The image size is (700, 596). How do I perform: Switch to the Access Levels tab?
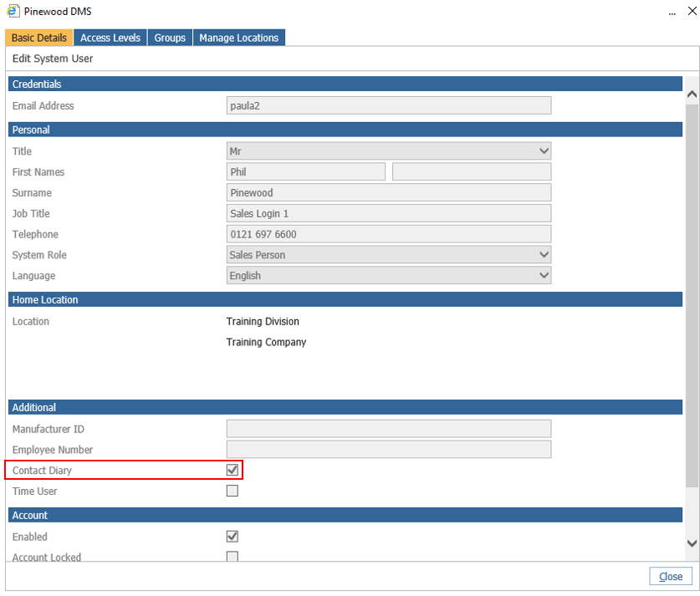[110, 38]
